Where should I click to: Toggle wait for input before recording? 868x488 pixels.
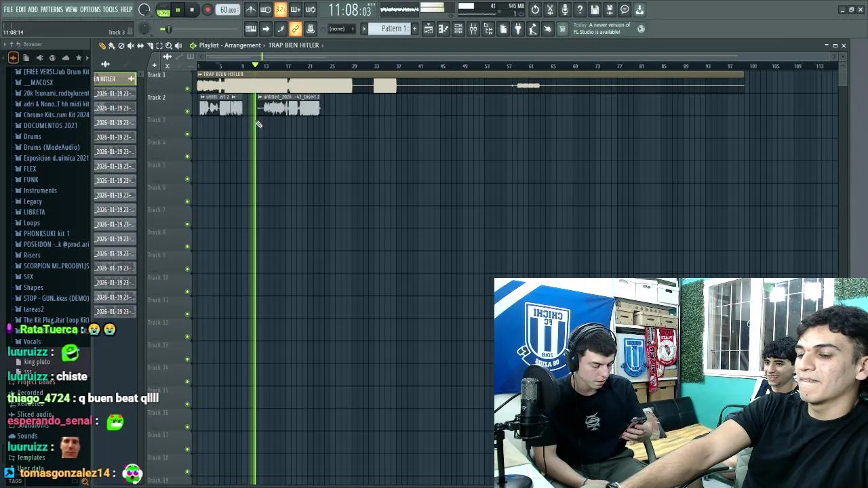coord(266,9)
